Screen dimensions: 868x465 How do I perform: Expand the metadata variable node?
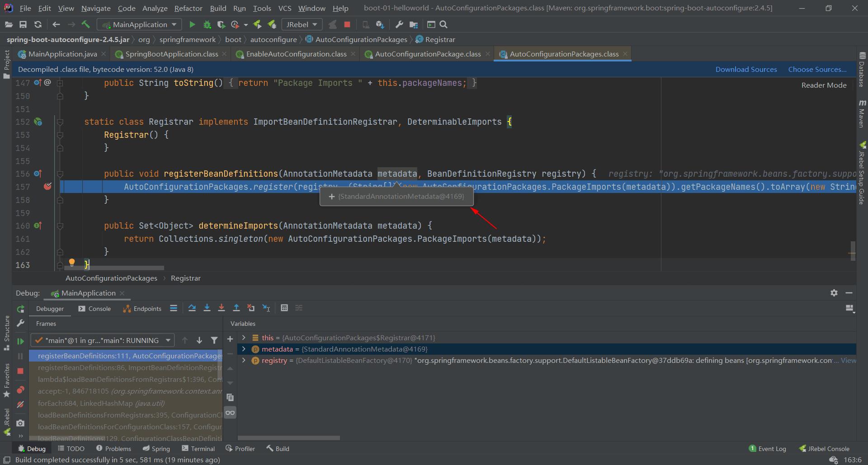(244, 349)
